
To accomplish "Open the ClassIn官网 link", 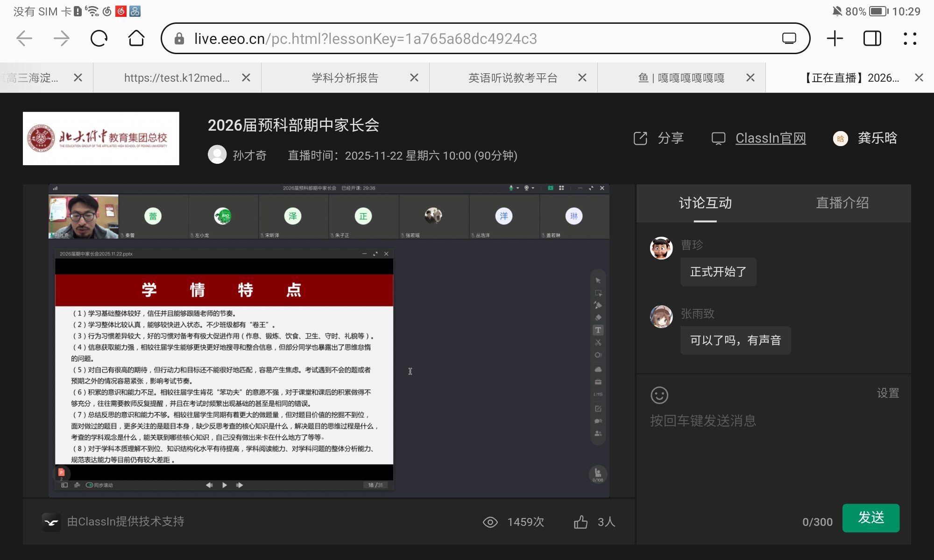I will coord(771,138).
